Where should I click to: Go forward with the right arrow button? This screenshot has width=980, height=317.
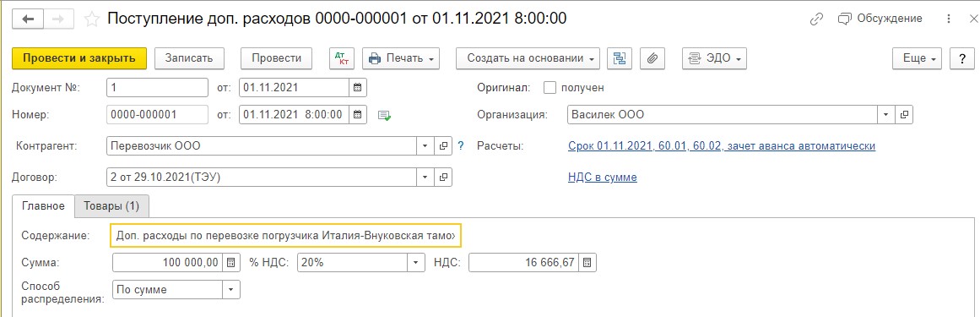pyautogui.click(x=58, y=19)
